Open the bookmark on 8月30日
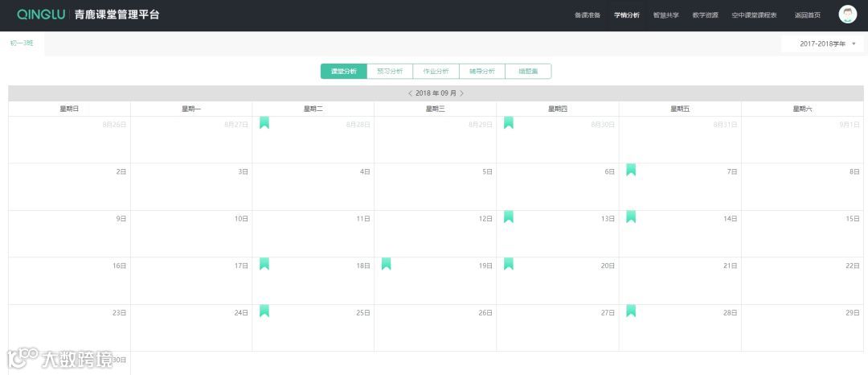This screenshot has width=868, height=375. click(x=508, y=122)
